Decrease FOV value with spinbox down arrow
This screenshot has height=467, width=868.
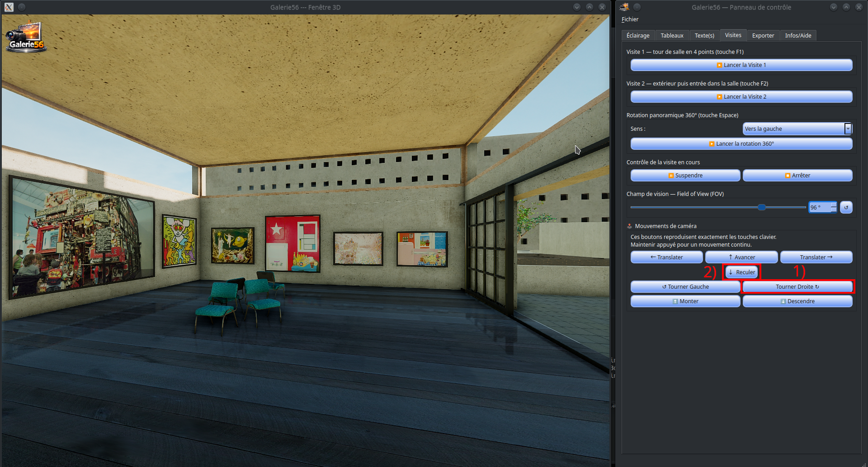pos(834,210)
